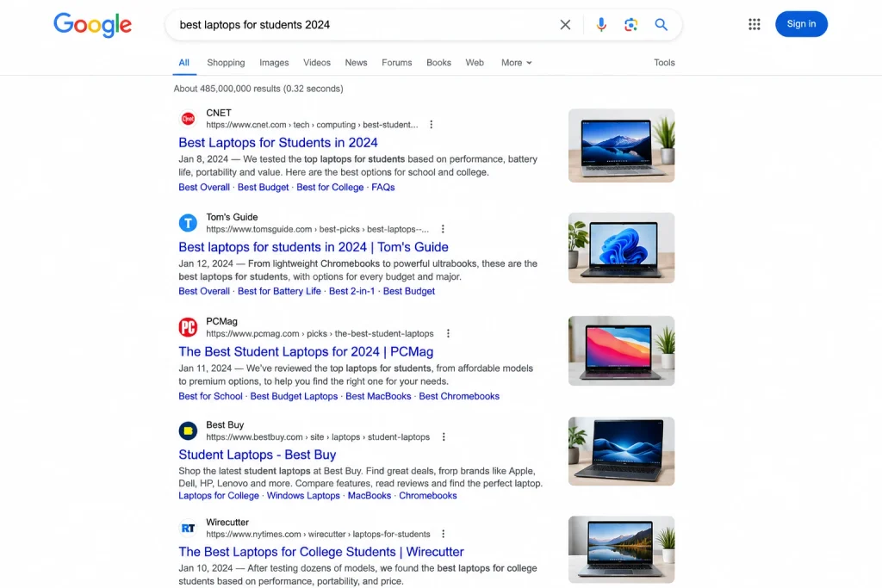The width and height of the screenshot is (882, 588).
Task: Click the Sign in button
Action: [x=801, y=23]
